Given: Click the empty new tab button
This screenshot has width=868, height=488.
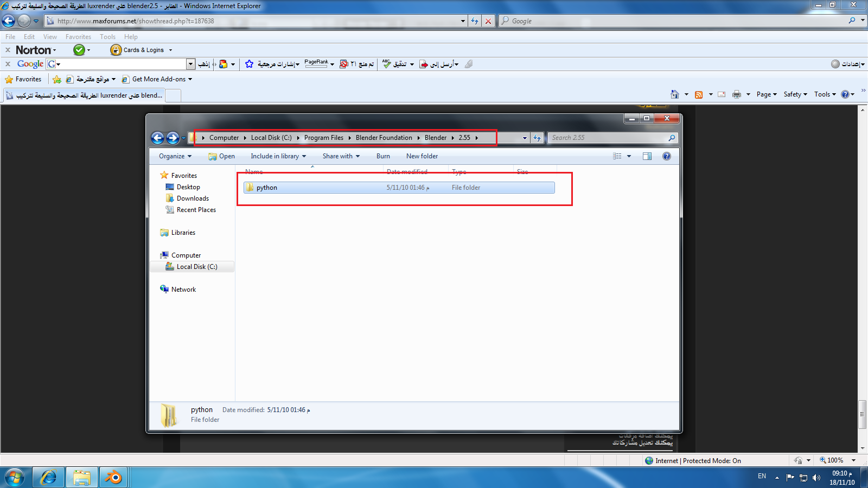Looking at the screenshot, I should pos(173,95).
